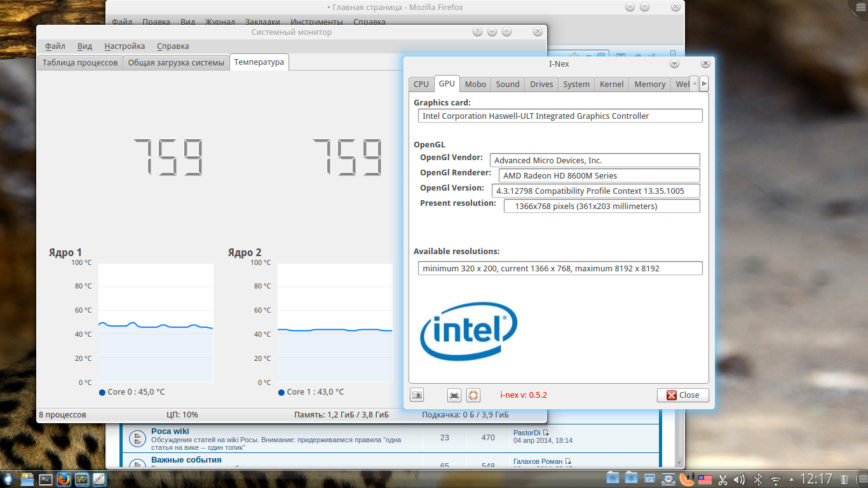Launch the file manager from the taskbar
The width and height of the screenshot is (868, 488).
pyautogui.click(x=29, y=479)
